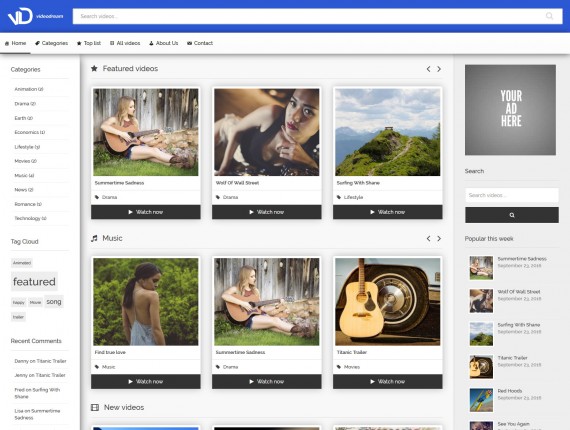
Task: Go to previous Featured videos slide
Action: (429, 69)
